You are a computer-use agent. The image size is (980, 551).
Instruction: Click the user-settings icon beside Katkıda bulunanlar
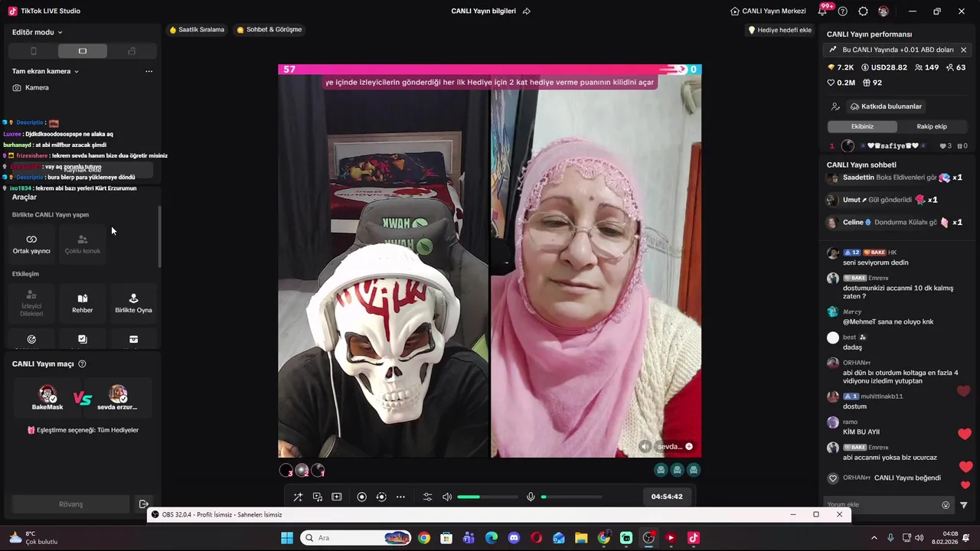tap(835, 106)
